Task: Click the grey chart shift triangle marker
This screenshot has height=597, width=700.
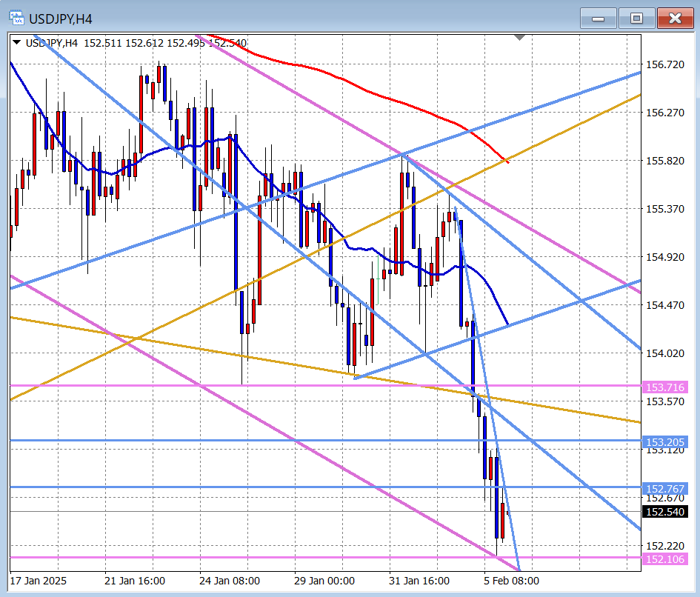Action: (x=520, y=37)
